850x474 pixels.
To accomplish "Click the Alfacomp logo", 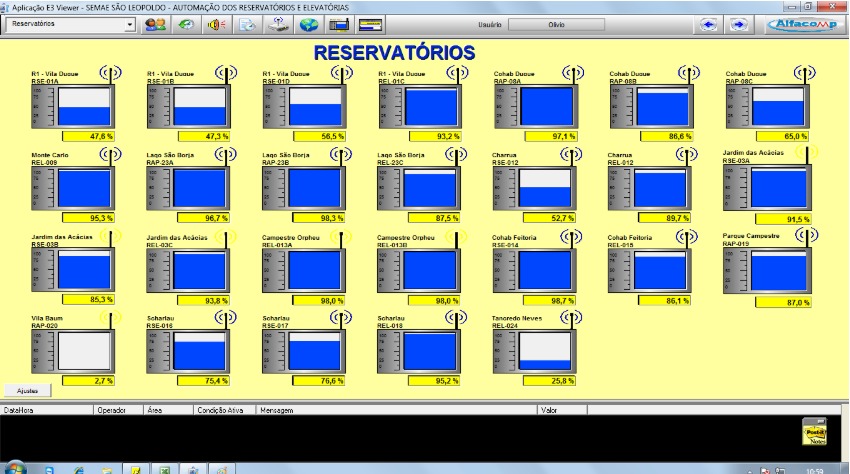I will coord(803,24).
